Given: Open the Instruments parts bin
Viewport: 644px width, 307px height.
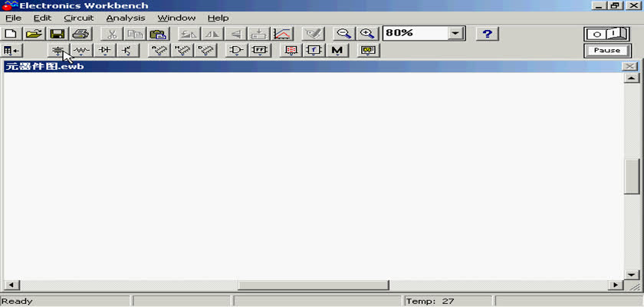Looking at the screenshot, I should pyautogui.click(x=370, y=51).
